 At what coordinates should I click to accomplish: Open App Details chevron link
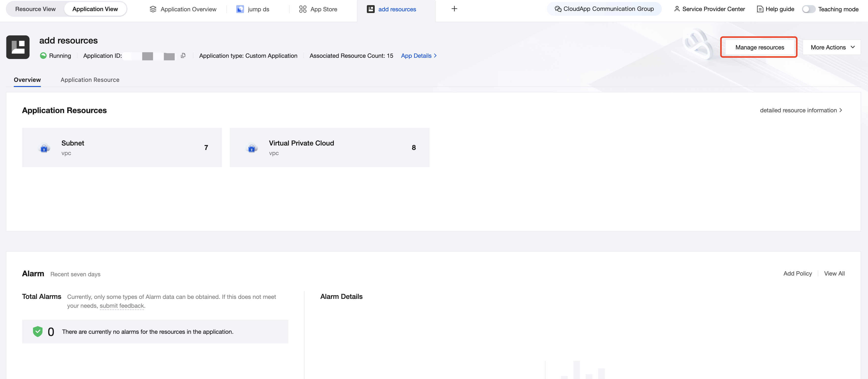click(x=419, y=56)
